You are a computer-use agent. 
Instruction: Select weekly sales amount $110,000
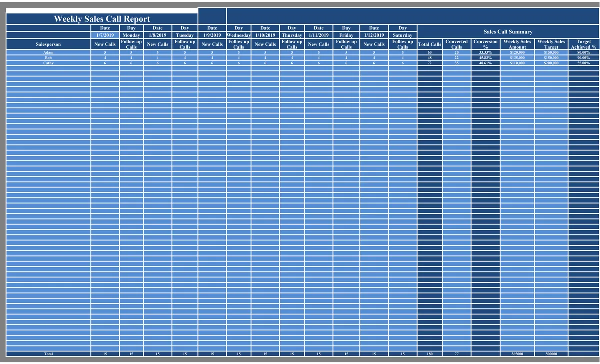tap(517, 63)
